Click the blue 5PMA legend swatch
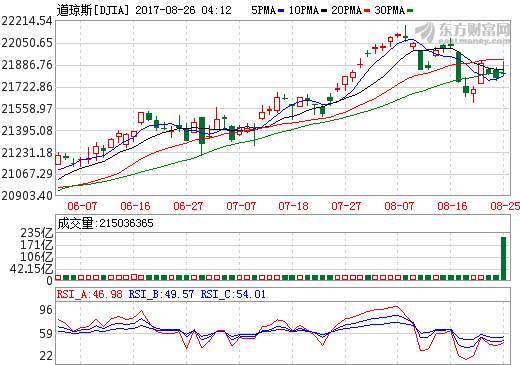Image resolution: width=520 pixels, height=365 pixels. pyautogui.click(x=281, y=11)
